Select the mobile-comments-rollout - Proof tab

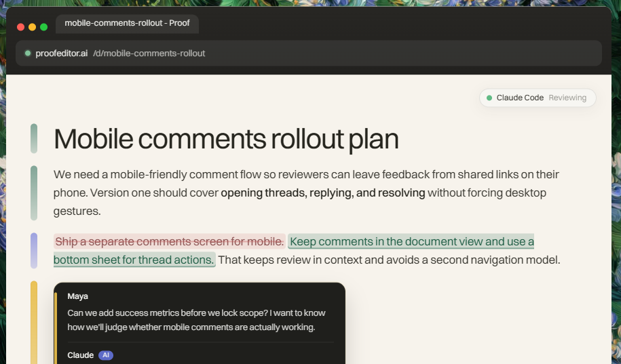127,23
